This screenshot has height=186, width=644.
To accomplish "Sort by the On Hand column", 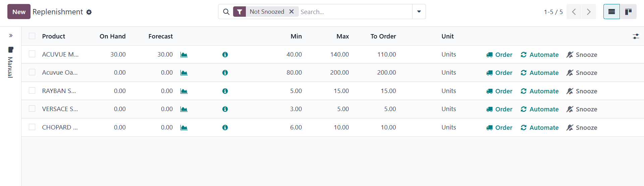I will tap(112, 36).
